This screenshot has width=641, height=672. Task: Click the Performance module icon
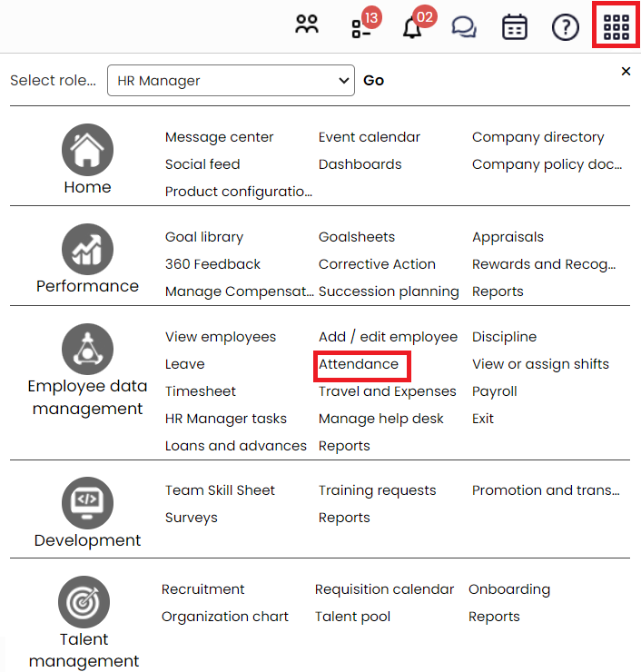87,250
